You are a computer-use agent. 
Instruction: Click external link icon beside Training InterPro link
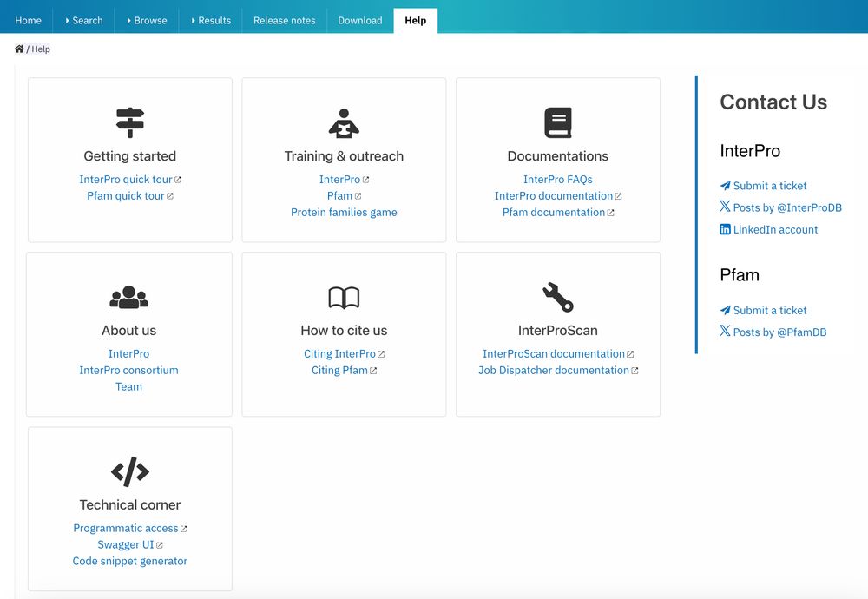pos(366,180)
